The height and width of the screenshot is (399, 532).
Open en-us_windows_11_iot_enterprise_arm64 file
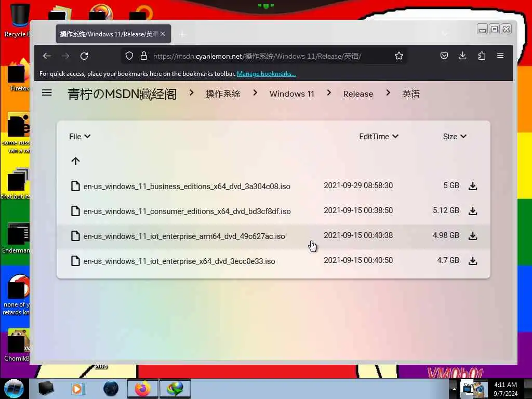tap(184, 236)
